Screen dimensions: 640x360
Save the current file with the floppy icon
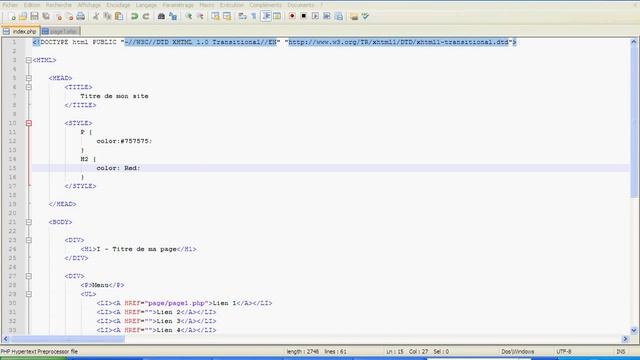(34, 16)
